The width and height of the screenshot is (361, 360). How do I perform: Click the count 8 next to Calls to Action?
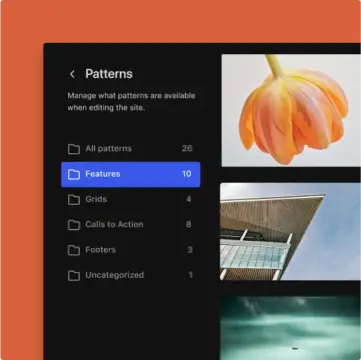(x=189, y=225)
